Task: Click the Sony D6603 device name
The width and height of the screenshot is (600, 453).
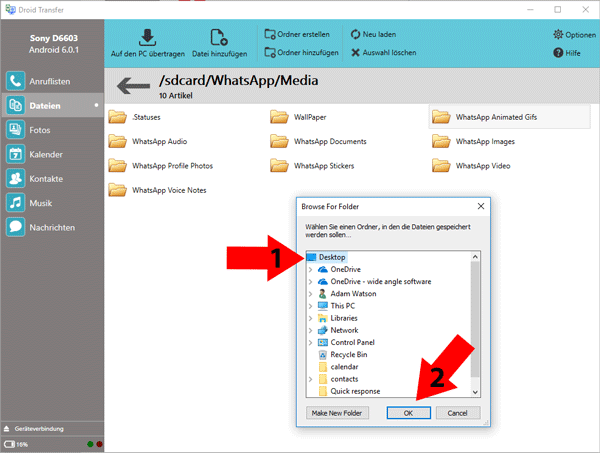Action: (x=54, y=38)
